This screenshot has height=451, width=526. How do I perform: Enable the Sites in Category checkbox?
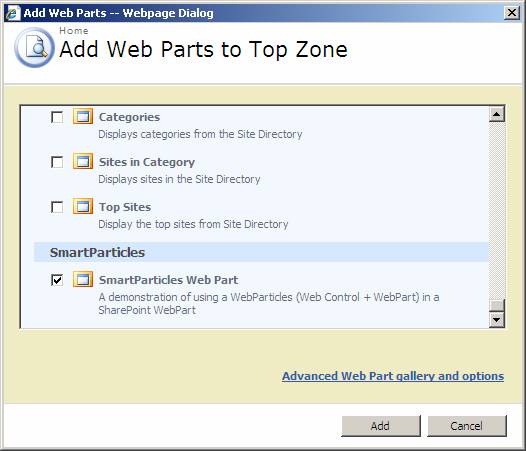pyautogui.click(x=57, y=162)
